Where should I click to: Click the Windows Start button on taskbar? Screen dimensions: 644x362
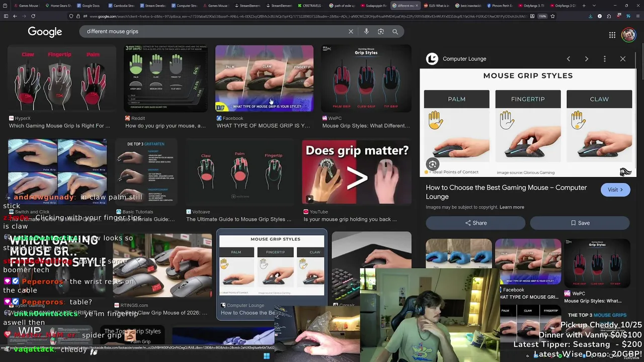pyautogui.click(x=266, y=356)
